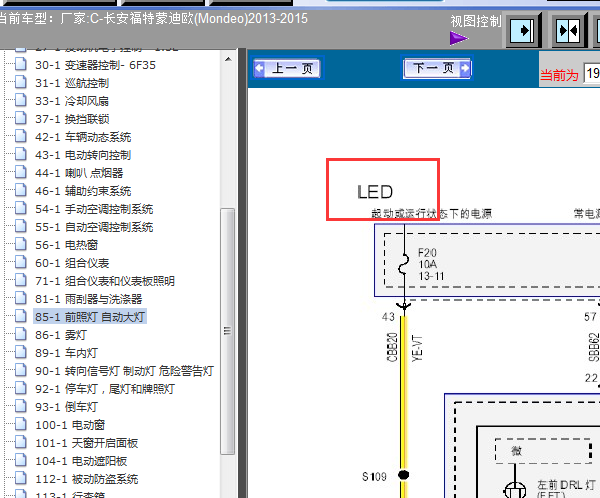Click document icon beside 71-1 组合仪表和仪表板照明
Screen dimensions: 600x498
tap(21, 280)
